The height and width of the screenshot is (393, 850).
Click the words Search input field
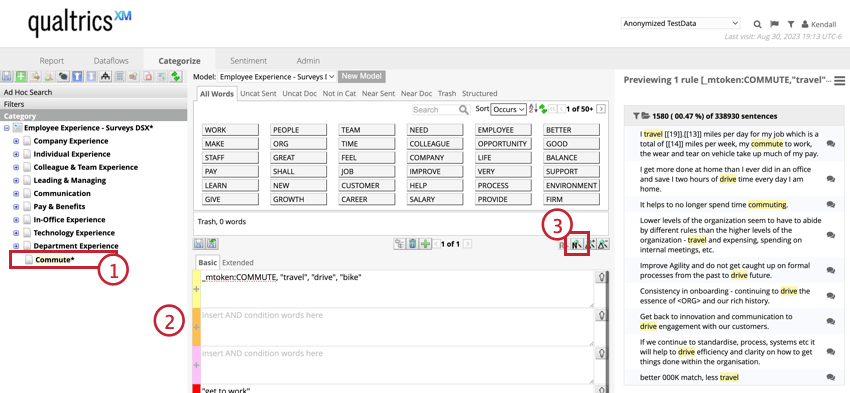[x=436, y=109]
